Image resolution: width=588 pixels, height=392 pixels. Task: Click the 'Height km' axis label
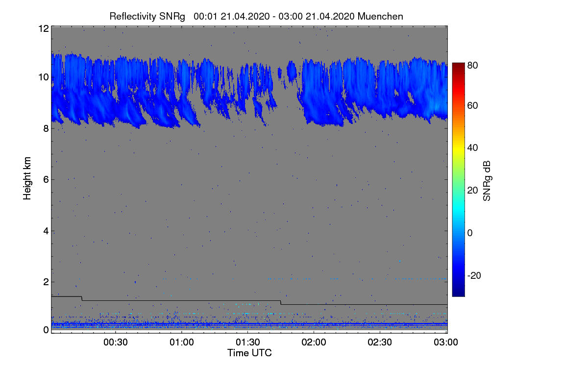tap(27, 178)
